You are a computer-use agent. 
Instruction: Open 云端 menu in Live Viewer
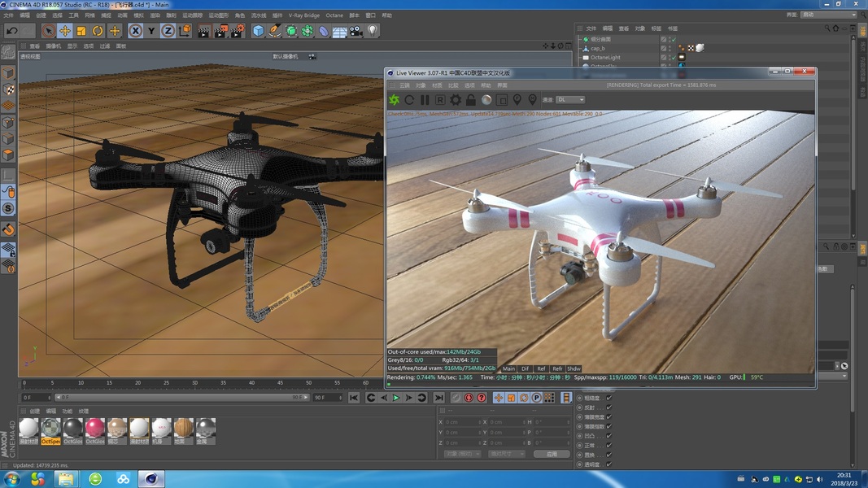click(404, 85)
